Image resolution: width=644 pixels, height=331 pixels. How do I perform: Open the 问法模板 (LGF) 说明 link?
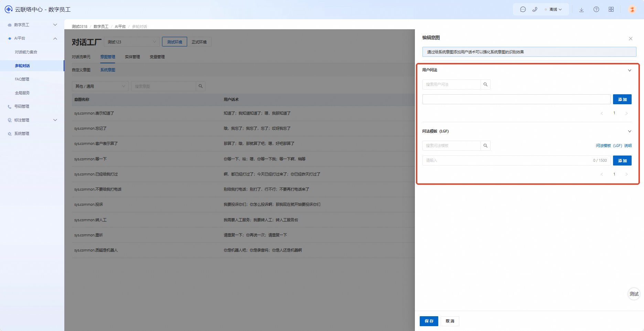(x=614, y=146)
